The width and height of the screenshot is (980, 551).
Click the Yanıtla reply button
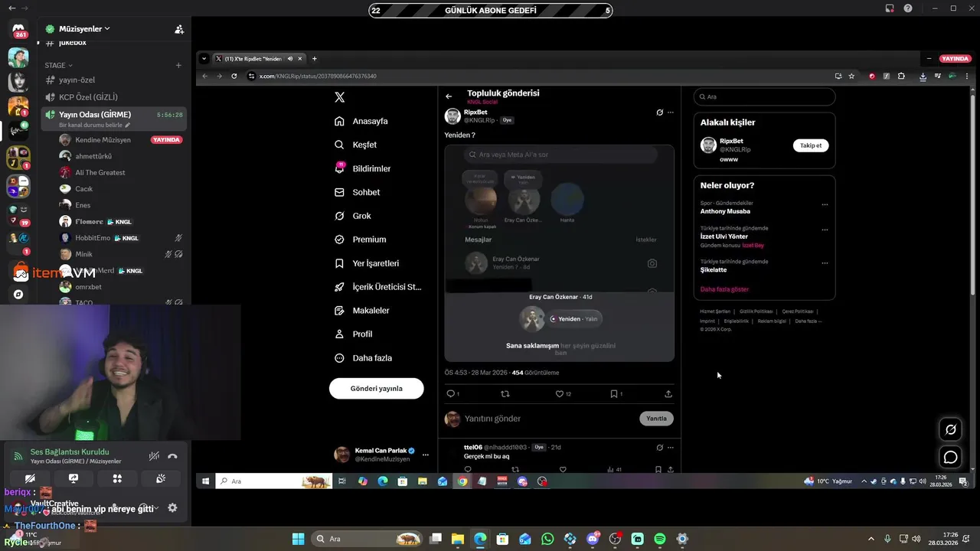click(x=656, y=419)
